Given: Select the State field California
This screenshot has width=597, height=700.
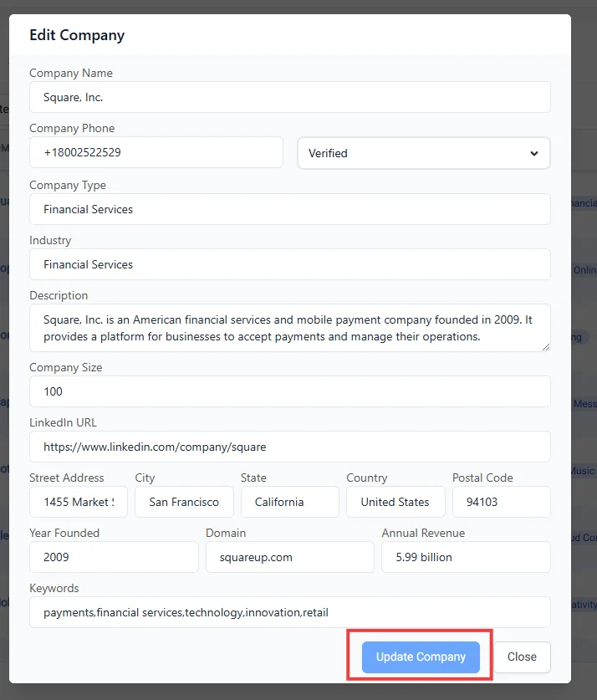Looking at the screenshot, I should (x=290, y=502).
